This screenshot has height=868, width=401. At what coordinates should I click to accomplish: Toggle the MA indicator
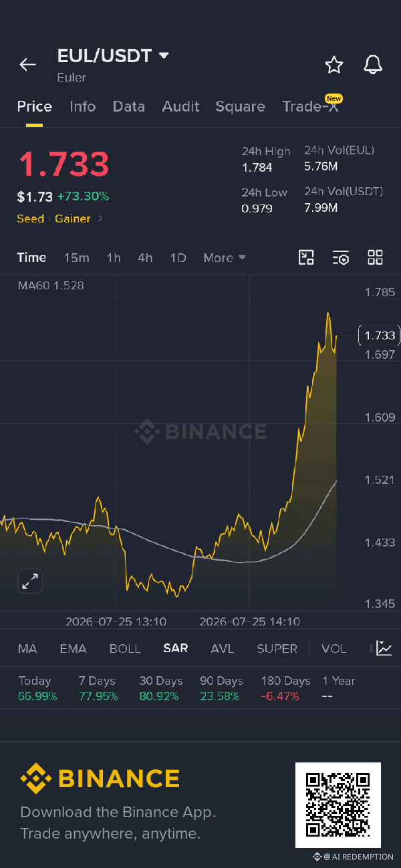click(27, 648)
